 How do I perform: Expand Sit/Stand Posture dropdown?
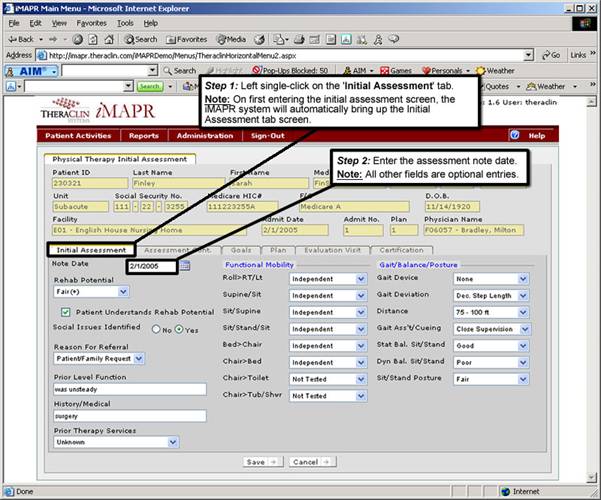523,379
